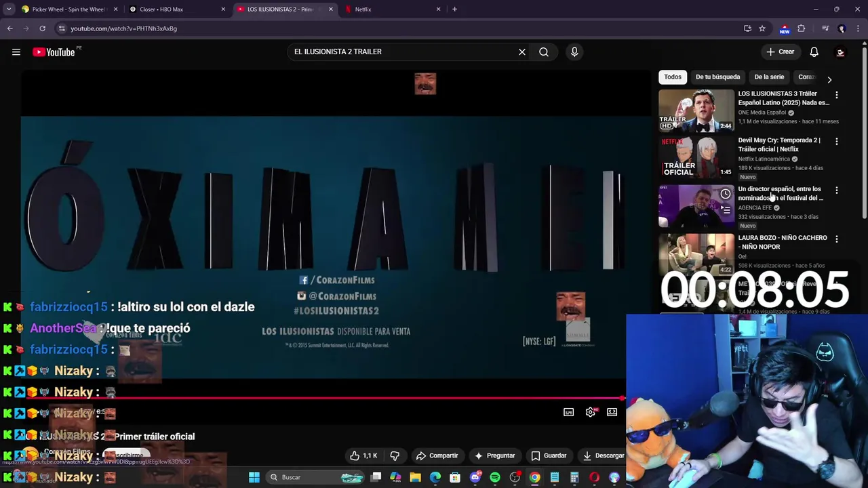Open File Explorer from taskbar
The height and width of the screenshot is (488, 868).
coord(416,477)
